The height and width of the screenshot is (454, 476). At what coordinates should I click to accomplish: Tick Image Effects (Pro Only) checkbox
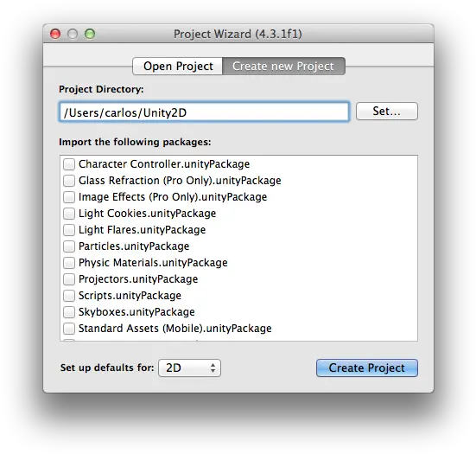click(69, 197)
